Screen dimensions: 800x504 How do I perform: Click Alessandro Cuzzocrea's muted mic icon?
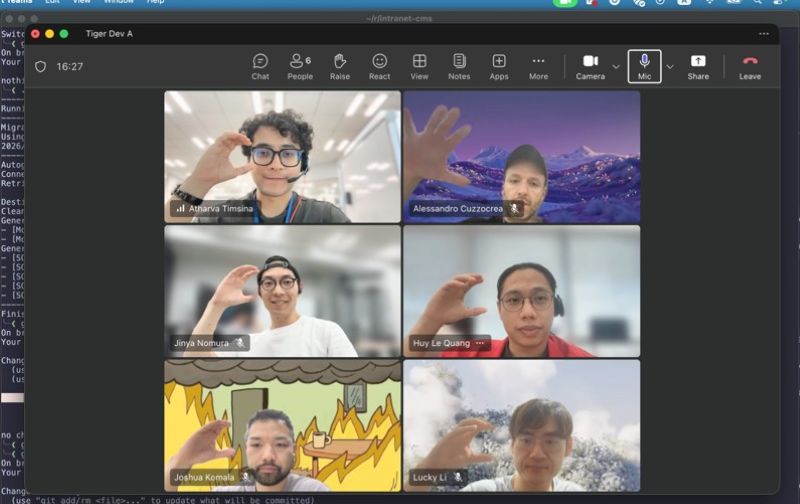[514, 209]
